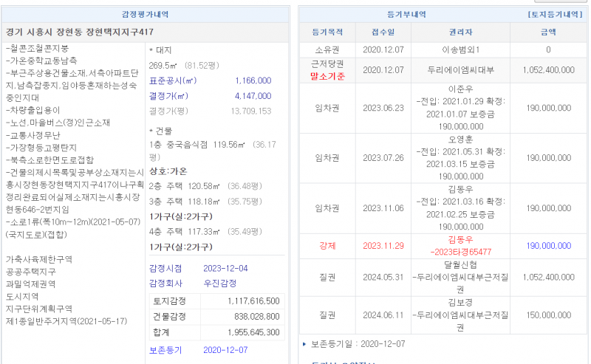Viewport: 591px width, 364px height.
Task: Select owner 이송범외1 in 소유권 row
Action: [460, 50]
